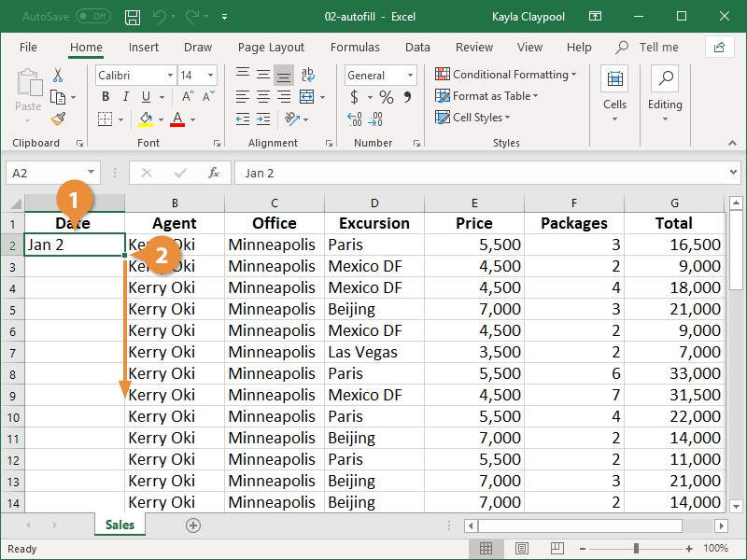The width and height of the screenshot is (747, 560).
Task: Toggle the AutoSave switch
Action: pyautogui.click(x=92, y=17)
